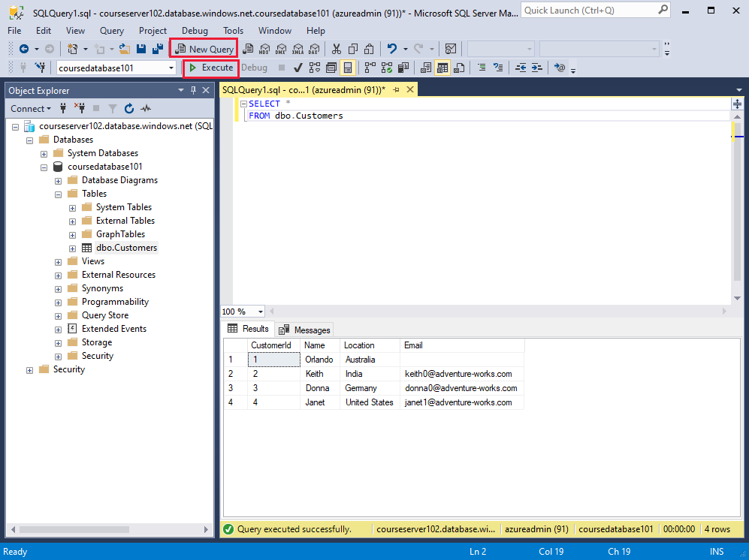Toggle auto-hide pin on Object Explorer

(193, 90)
